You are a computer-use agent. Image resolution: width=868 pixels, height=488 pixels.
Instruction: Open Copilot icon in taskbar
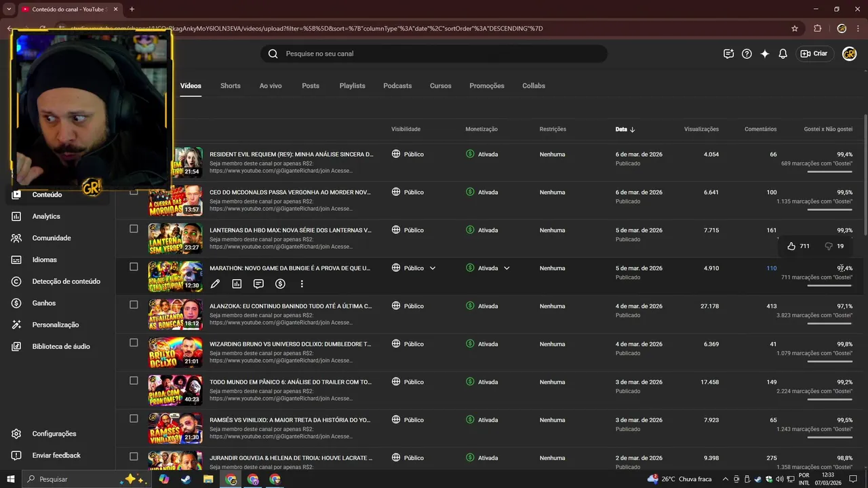coord(163,479)
